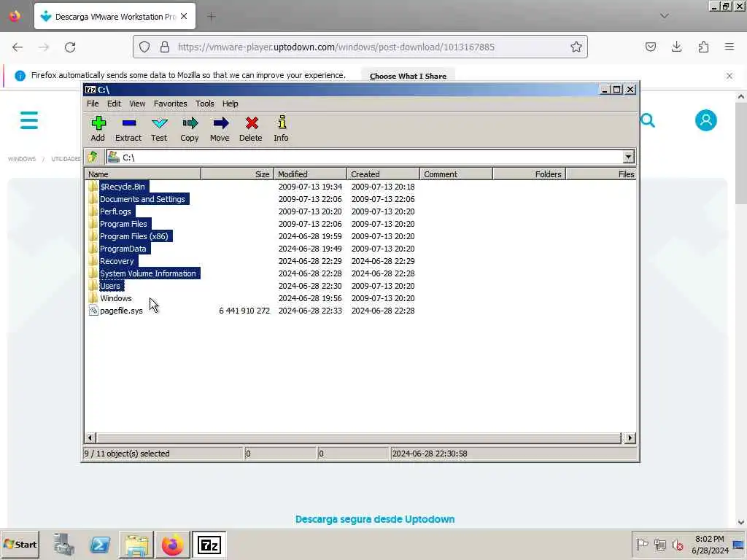
Task: Click the horizontal scrollbar left arrow
Action: click(90, 437)
